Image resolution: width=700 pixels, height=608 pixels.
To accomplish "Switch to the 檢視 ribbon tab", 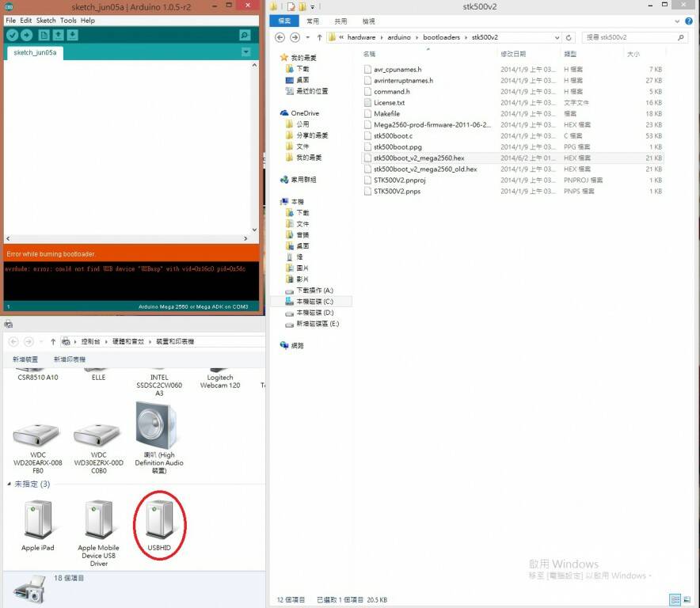I will click(x=369, y=21).
